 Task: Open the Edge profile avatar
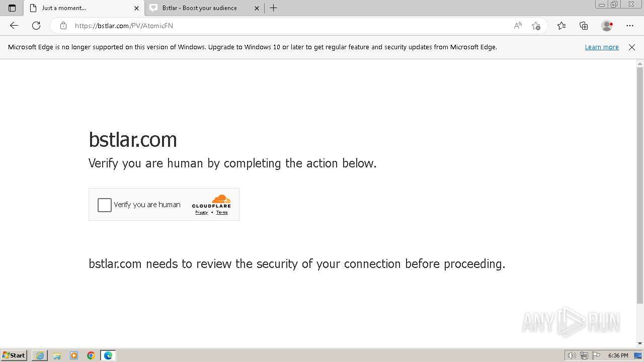coord(607,26)
